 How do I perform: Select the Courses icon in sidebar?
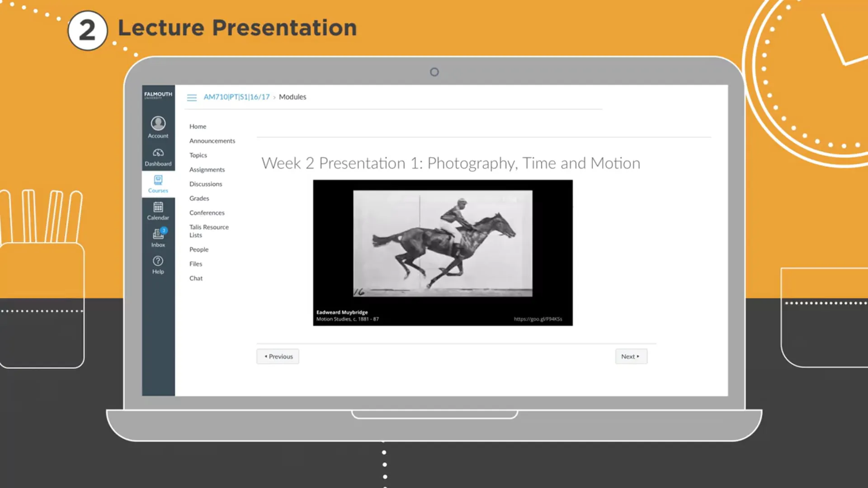pos(158,180)
